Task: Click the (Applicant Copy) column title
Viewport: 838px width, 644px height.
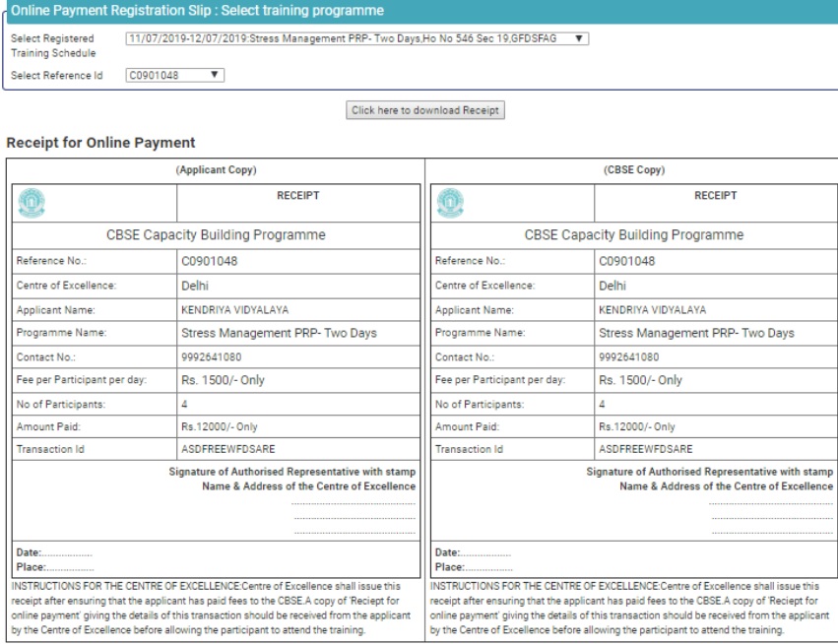Action: tap(216, 170)
